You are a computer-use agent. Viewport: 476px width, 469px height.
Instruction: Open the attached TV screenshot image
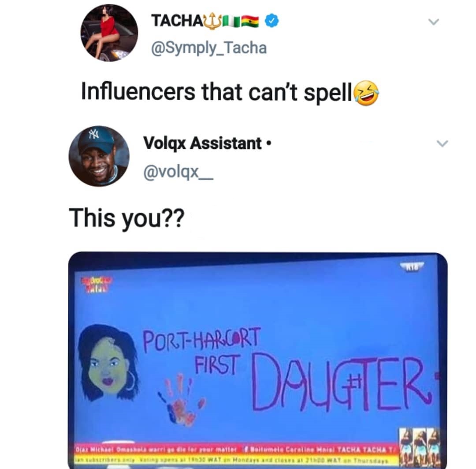(258, 360)
